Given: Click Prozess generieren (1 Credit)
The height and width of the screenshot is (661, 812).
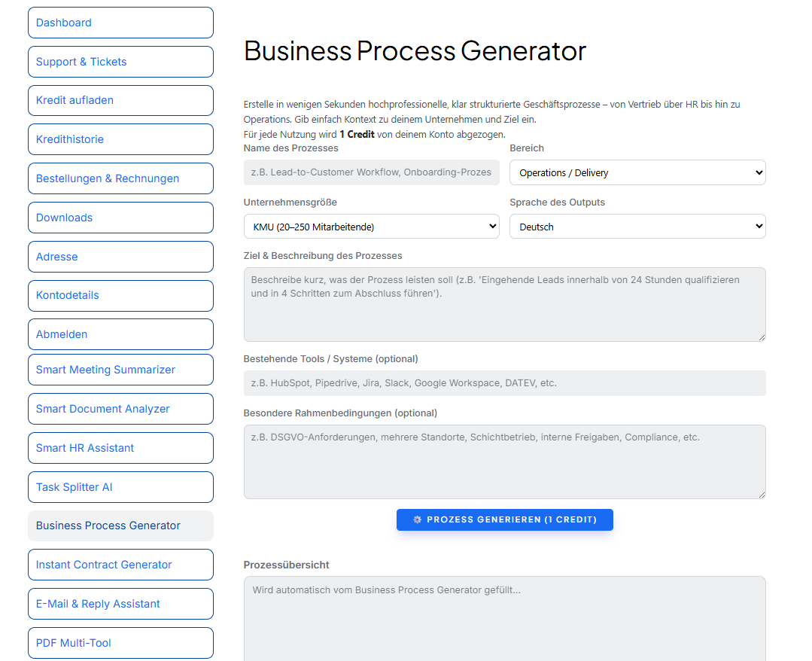Looking at the screenshot, I should (x=504, y=519).
